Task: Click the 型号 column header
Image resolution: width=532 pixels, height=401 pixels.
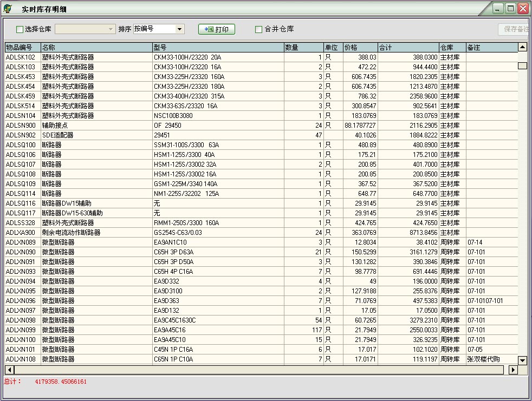Action: coord(218,48)
